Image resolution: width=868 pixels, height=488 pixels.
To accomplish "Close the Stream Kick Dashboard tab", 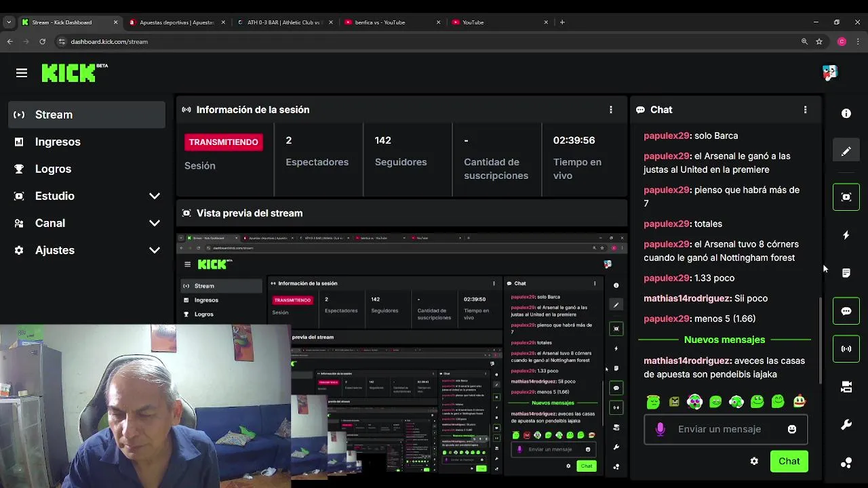I will click(x=115, y=22).
